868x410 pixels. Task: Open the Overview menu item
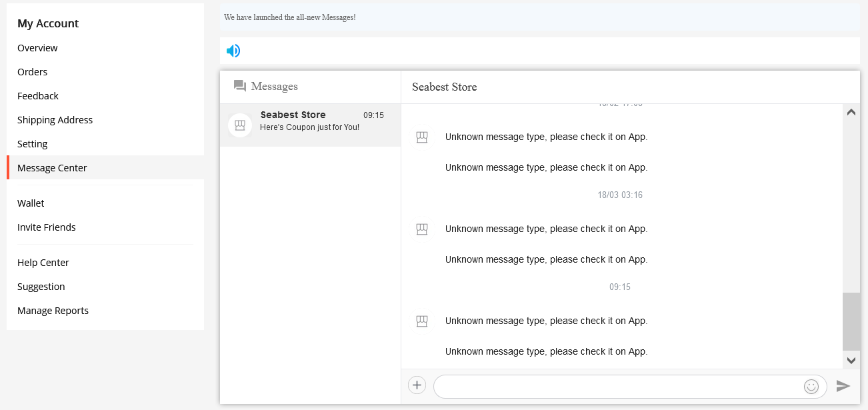[37, 48]
